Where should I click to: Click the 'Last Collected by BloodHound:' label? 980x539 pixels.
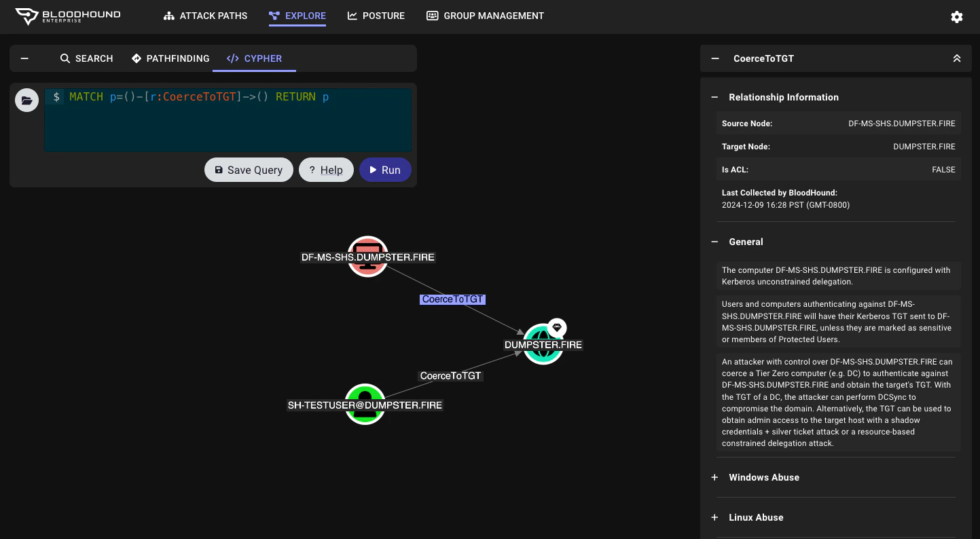click(780, 193)
